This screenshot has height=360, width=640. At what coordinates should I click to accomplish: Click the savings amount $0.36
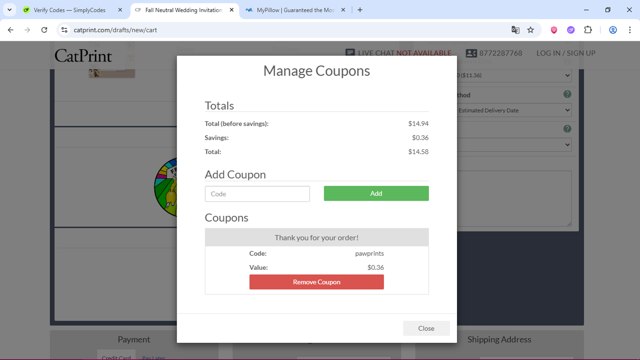click(x=420, y=138)
